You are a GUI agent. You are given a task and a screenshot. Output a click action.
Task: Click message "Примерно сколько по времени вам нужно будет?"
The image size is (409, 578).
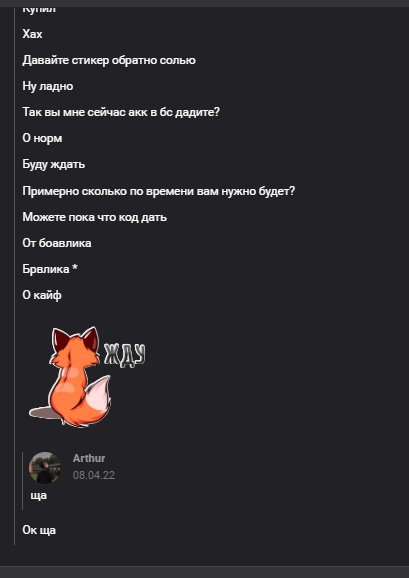pyautogui.click(x=159, y=191)
